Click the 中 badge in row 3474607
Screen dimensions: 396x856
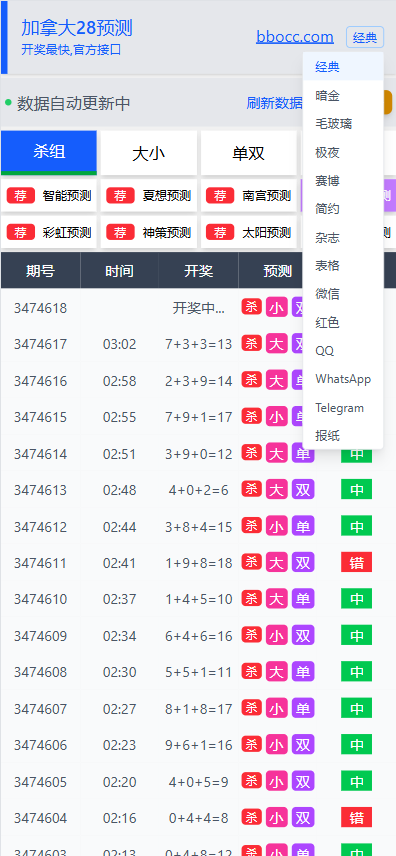coord(357,709)
